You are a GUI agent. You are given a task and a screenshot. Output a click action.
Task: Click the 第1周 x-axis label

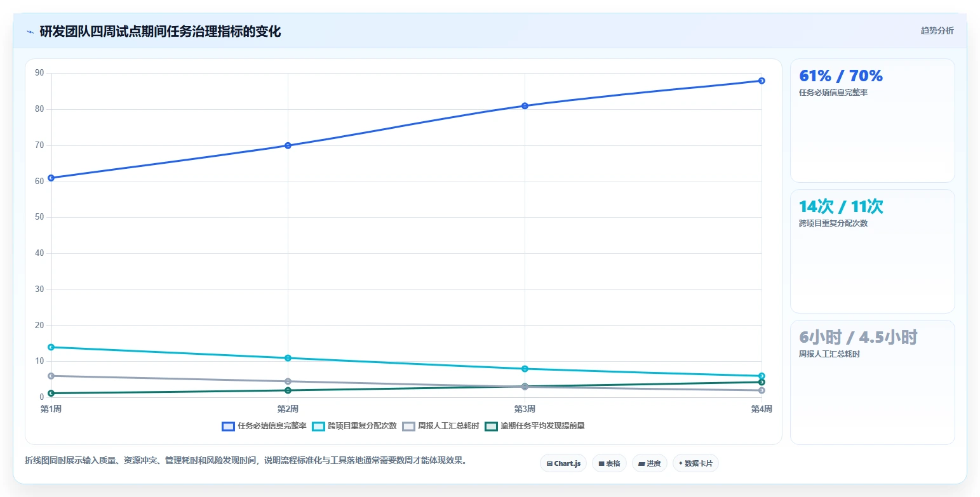(x=51, y=409)
